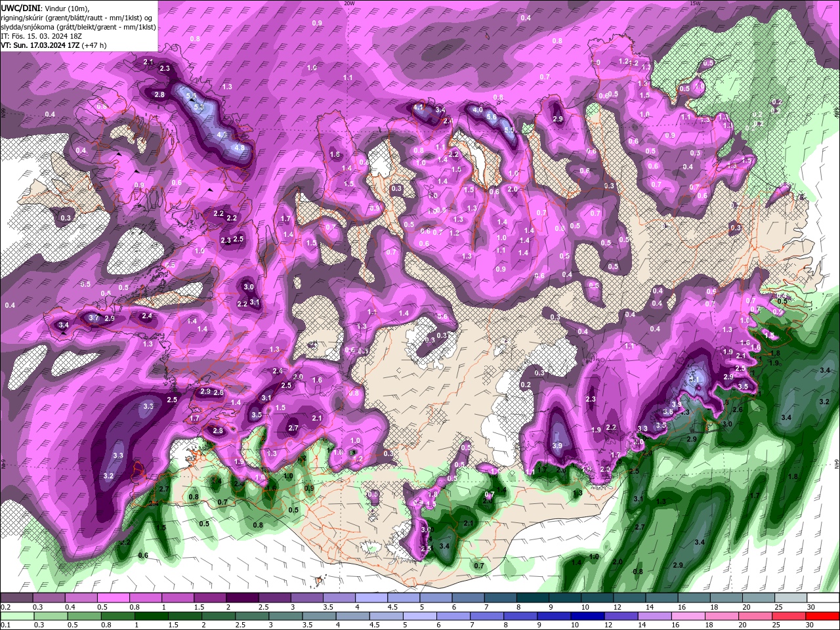Pick lower legend swatch between 2.5 and 3

click(252, 616)
